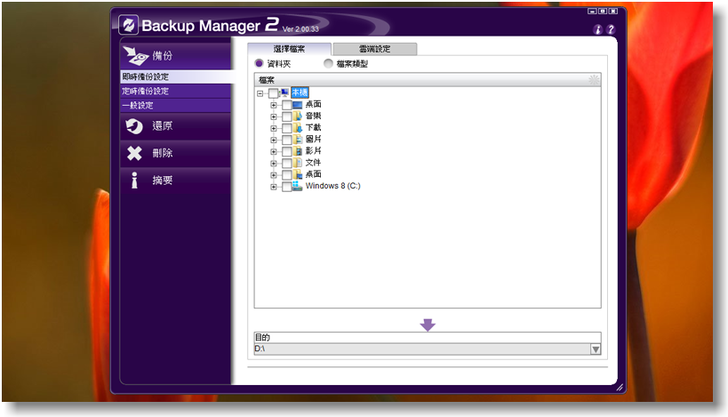Select the 檔案類型 radio button
The width and height of the screenshot is (728, 417).
pyautogui.click(x=328, y=63)
